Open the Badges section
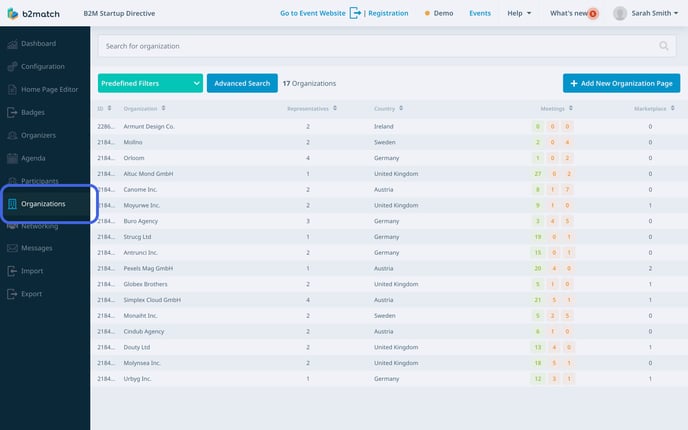688x430 pixels. click(x=32, y=112)
